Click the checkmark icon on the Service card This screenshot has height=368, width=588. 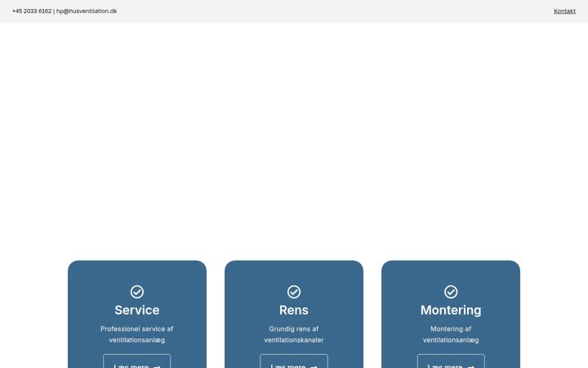pos(137,292)
